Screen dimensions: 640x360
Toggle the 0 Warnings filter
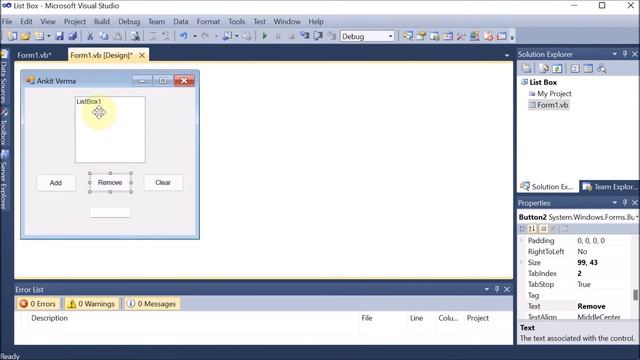[x=91, y=304]
